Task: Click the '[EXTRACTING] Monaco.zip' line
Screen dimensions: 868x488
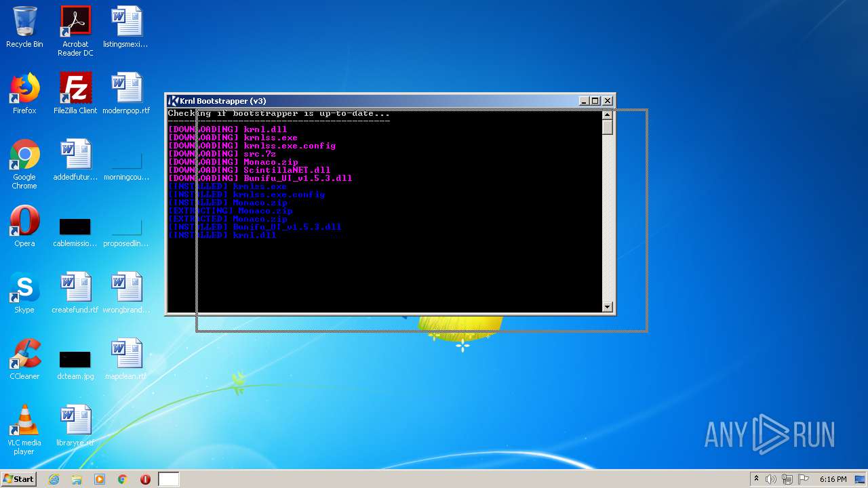Action: [231, 211]
